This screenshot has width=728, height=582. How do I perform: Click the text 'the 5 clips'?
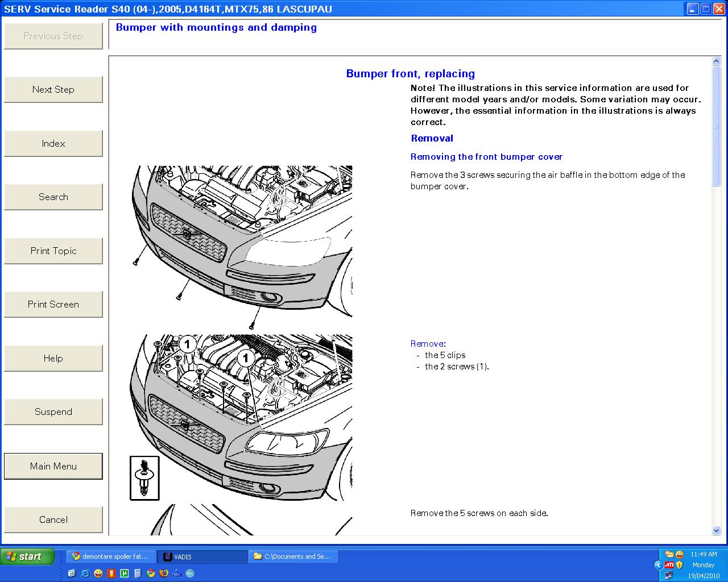pyautogui.click(x=445, y=355)
